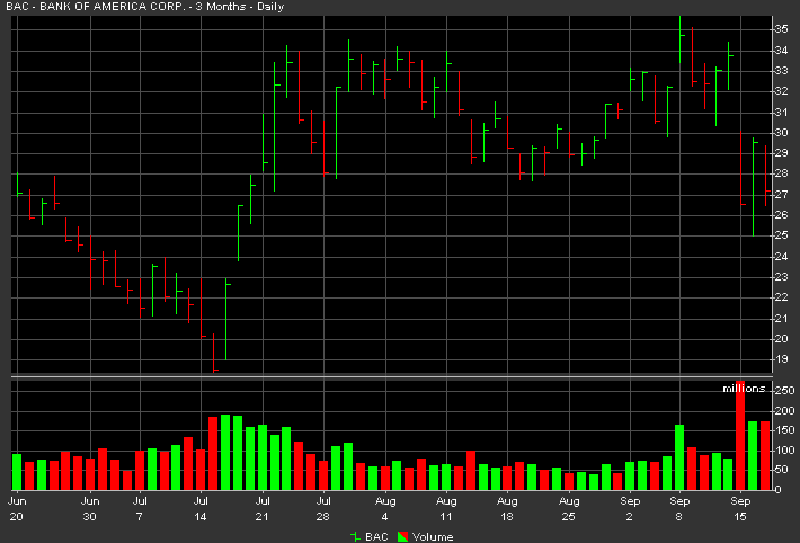
Task: Select the "Aug 25" date label
Action: point(568,509)
